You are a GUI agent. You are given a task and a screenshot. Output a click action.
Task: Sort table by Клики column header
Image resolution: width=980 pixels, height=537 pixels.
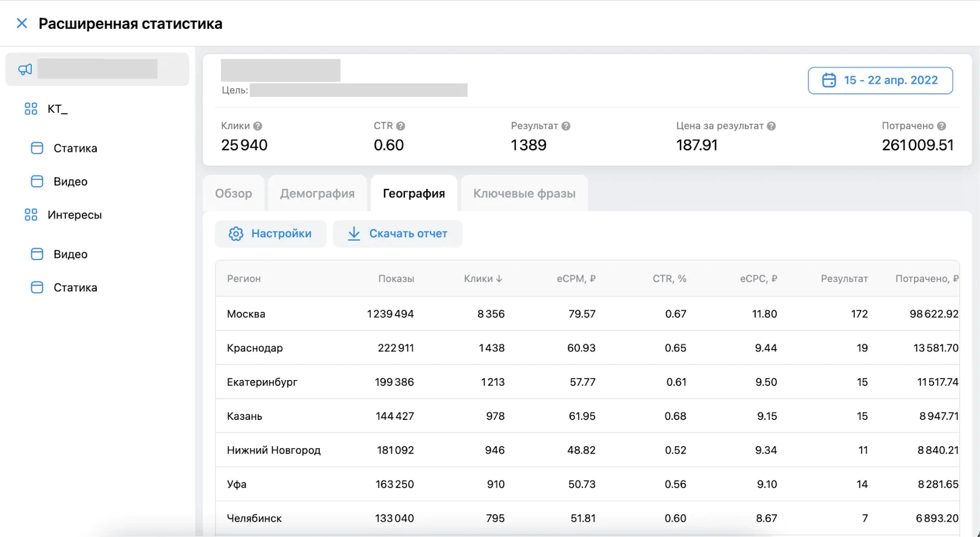tap(483, 279)
